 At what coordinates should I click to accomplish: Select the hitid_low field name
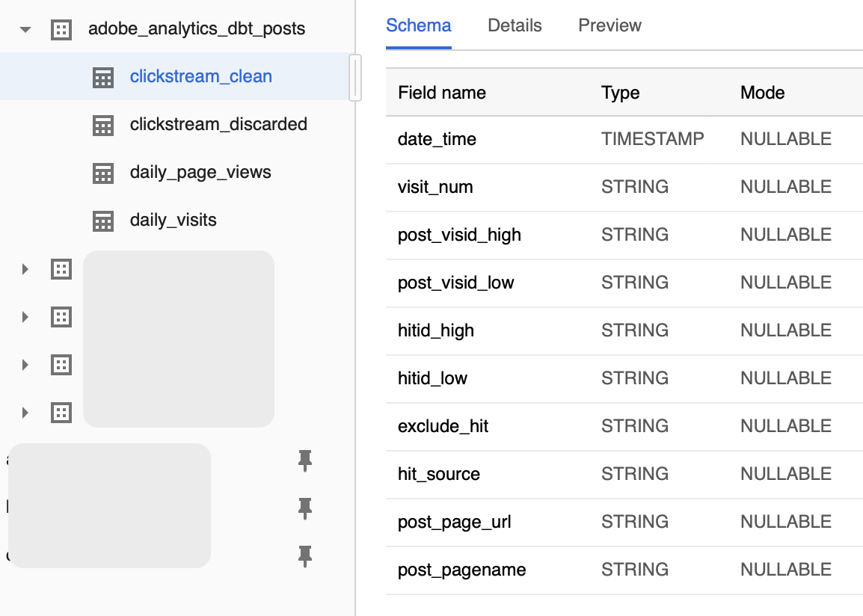pos(432,378)
